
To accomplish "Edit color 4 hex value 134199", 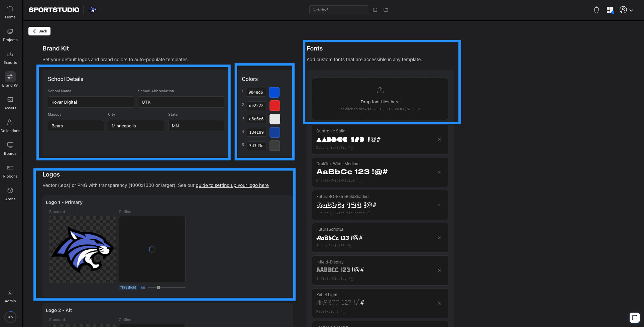I will pos(256,132).
